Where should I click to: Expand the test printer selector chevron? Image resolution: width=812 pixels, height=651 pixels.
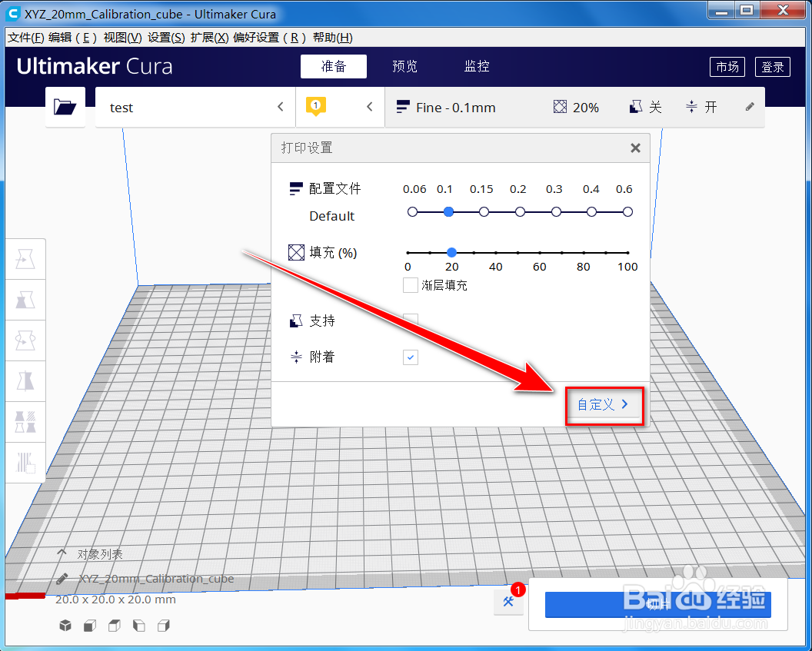[x=280, y=107]
